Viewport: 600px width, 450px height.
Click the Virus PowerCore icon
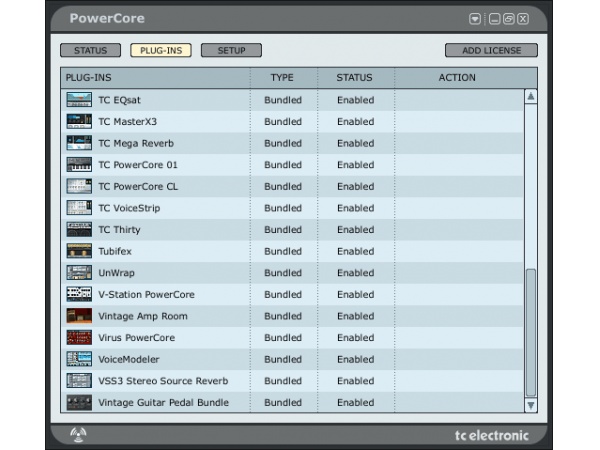pyautogui.click(x=79, y=338)
